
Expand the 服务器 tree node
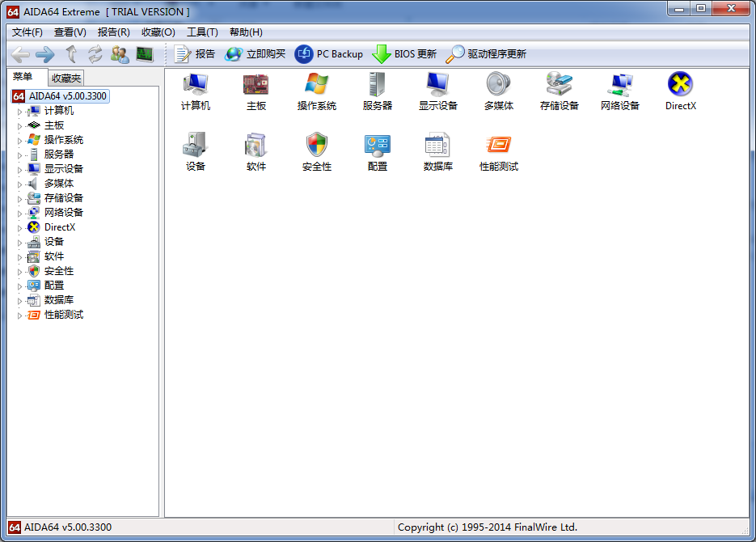pos(19,155)
